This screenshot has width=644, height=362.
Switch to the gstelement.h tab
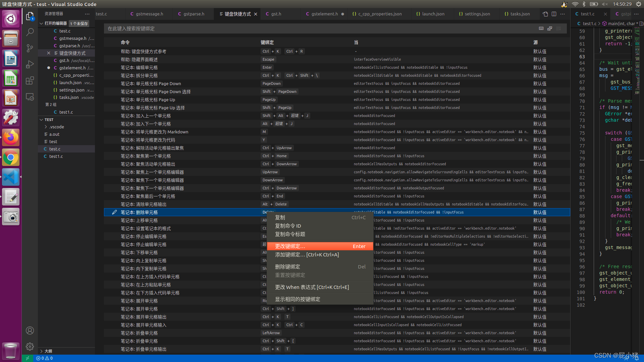tap(324, 14)
